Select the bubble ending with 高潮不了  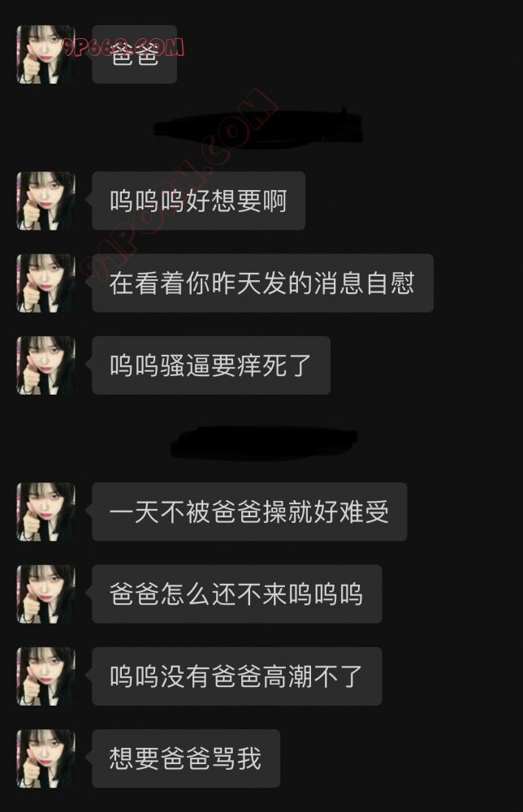pyautogui.click(x=237, y=677)
